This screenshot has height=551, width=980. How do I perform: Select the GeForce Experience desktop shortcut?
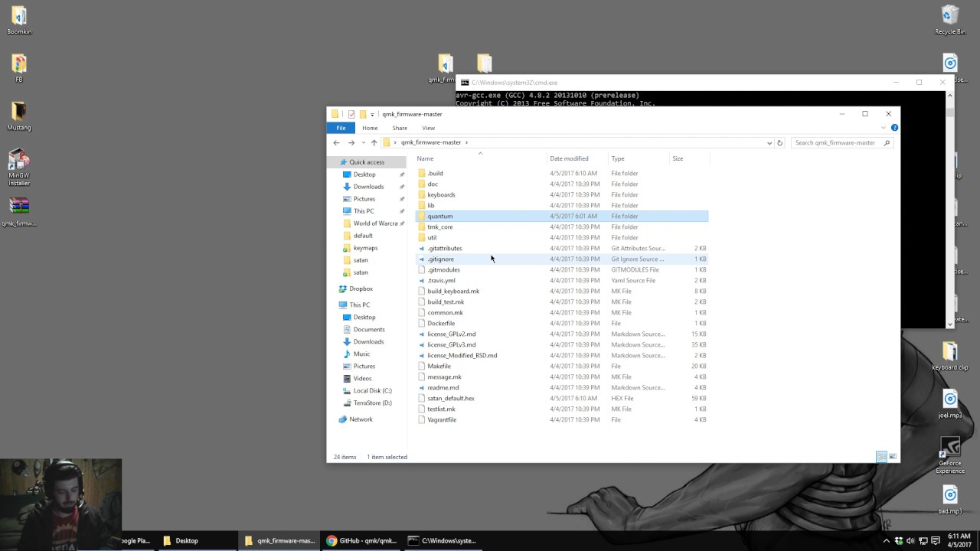click(x=950, y=455)
